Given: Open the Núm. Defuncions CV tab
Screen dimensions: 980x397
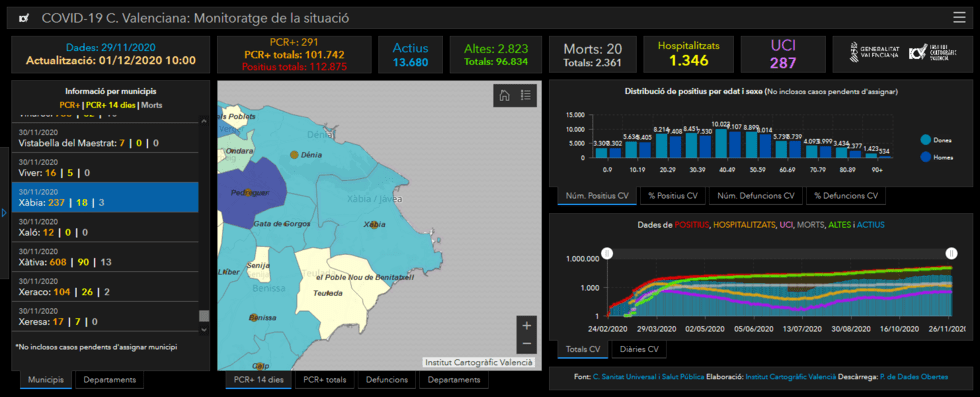Looking at the screenshot, I should pyautogui.click(x=756, y=196).
